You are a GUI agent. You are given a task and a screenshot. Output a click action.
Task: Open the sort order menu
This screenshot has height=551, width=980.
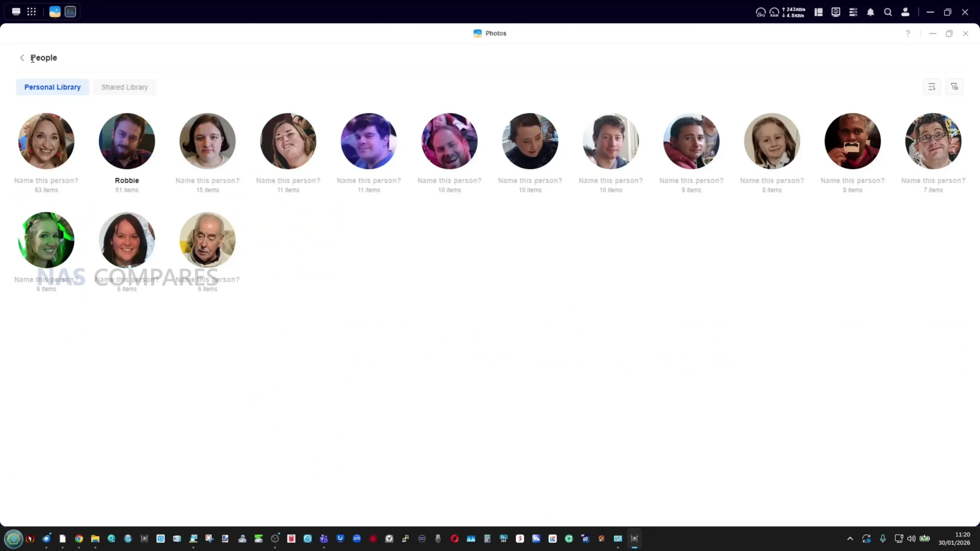932,87
